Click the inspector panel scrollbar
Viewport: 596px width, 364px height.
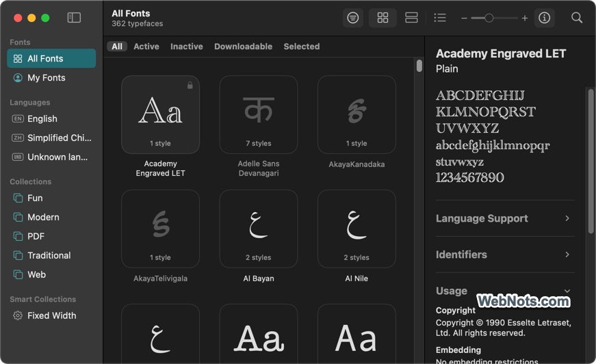[591, 161]
